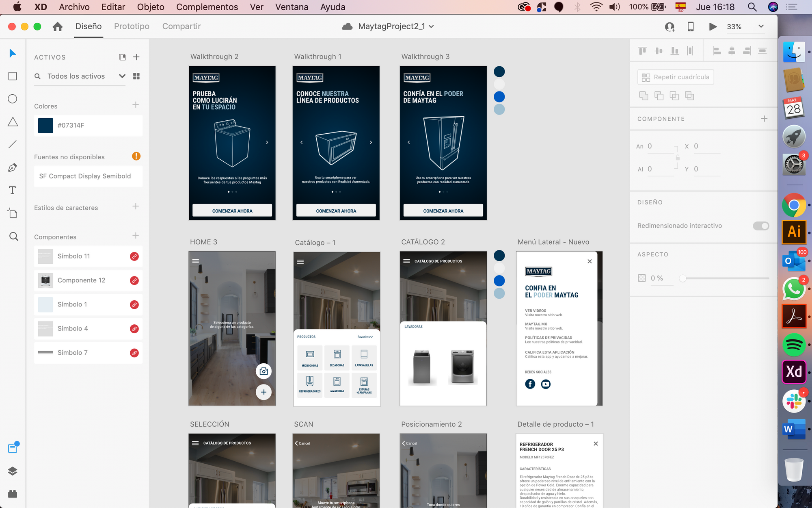Click the X position input field
Screen dimensions: 812x508
click(x=706, y=146)
